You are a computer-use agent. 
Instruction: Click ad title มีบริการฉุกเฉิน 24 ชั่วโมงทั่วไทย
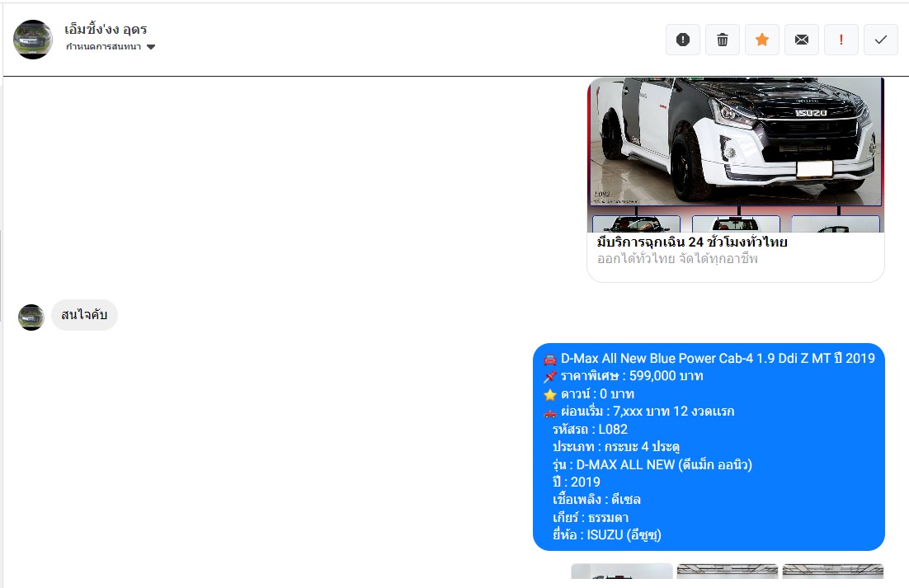click(x=692, y=242)
